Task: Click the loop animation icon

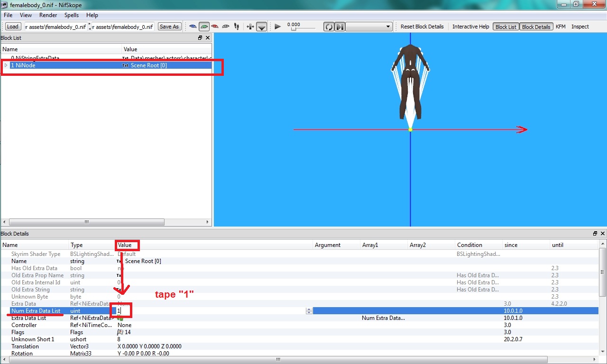Action: click(x=329, y=27)
